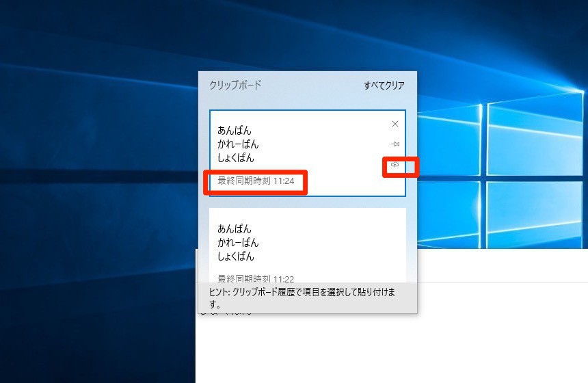The image size is (588, 383).
Task: Click the 最終同期時刻 11:22 timestamp
Action: (256, 279)
